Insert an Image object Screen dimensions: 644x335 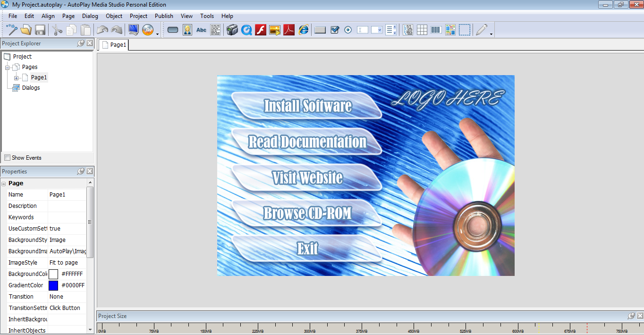[x=187, y=29]
